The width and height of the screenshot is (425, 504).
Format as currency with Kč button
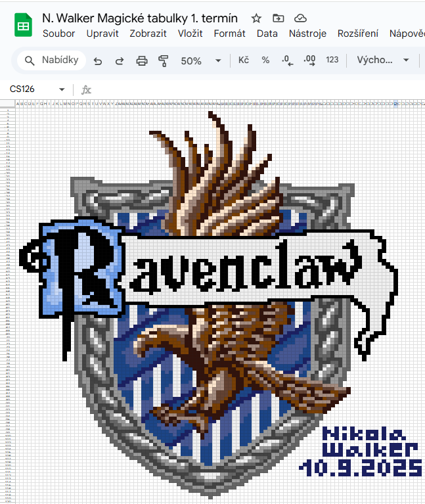click(x=244, y=60)
